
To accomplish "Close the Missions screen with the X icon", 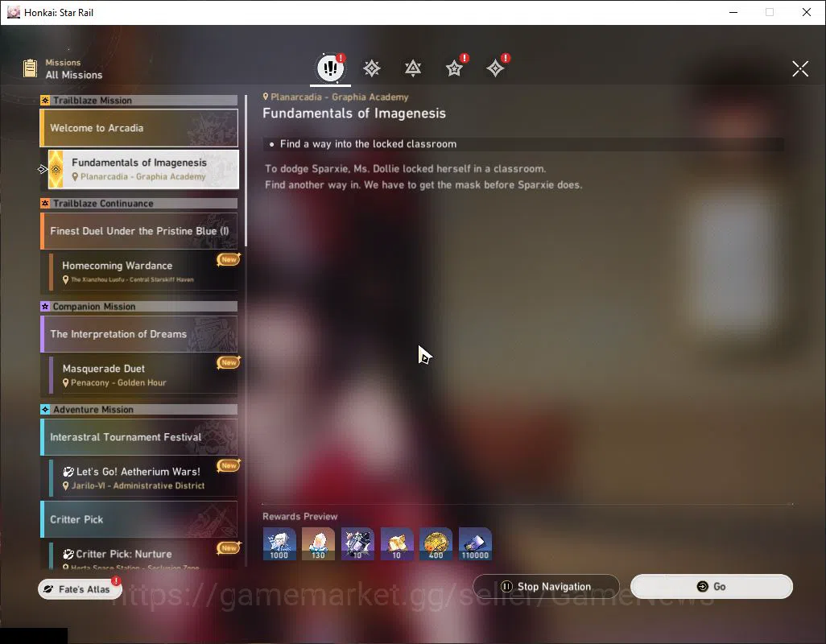I will tap(800, 68).
